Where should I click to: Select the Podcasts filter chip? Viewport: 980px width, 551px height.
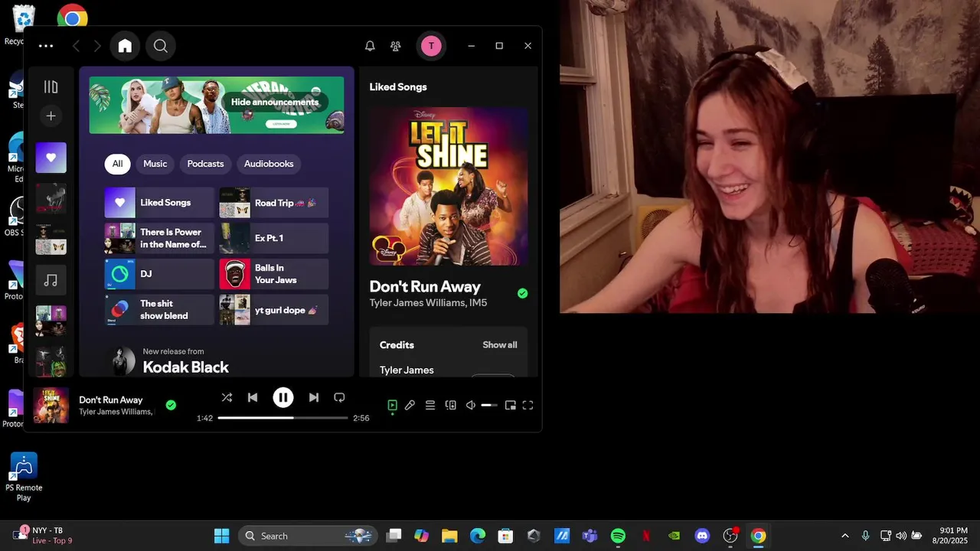[205, 164]
